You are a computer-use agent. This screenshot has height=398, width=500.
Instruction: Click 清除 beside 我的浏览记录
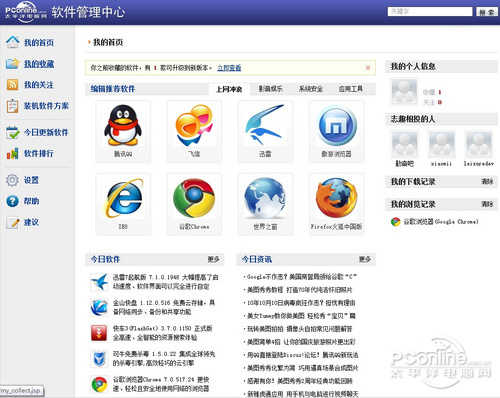(x=487, y=204)
